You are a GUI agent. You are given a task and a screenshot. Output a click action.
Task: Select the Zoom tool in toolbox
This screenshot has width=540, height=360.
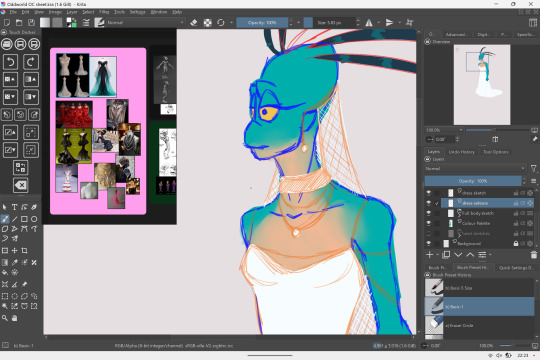coord(5,318)
